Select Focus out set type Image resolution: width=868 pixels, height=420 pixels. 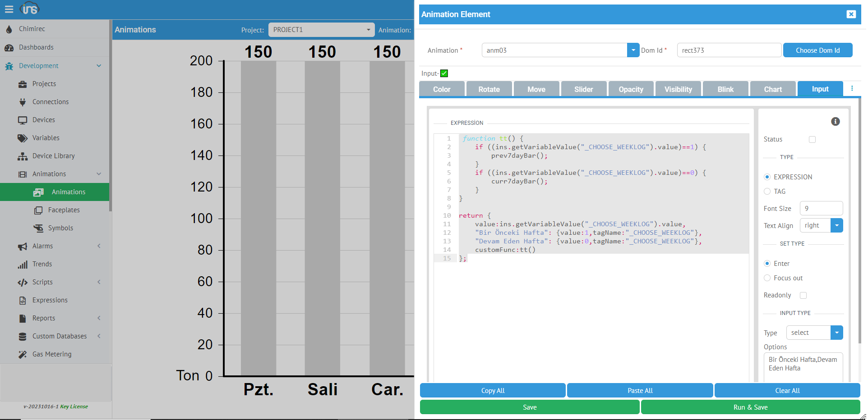pyautogui.click(x=767, y=278)
